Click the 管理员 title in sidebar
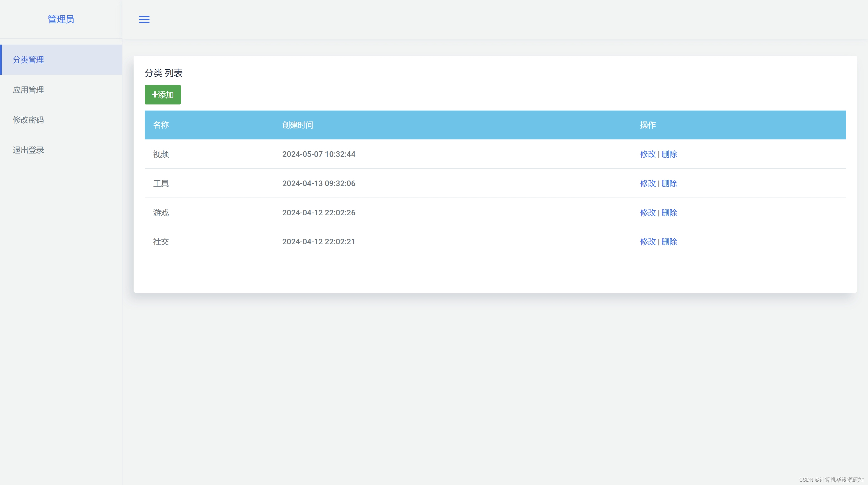The height and width of the screenshot is (485, 868). [x=61, y=19]
